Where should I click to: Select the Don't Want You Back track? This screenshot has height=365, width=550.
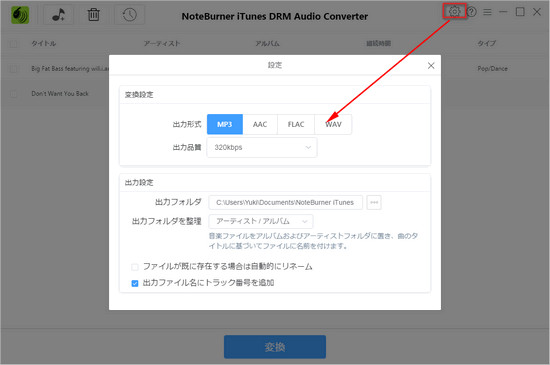[x=60, y=94]
